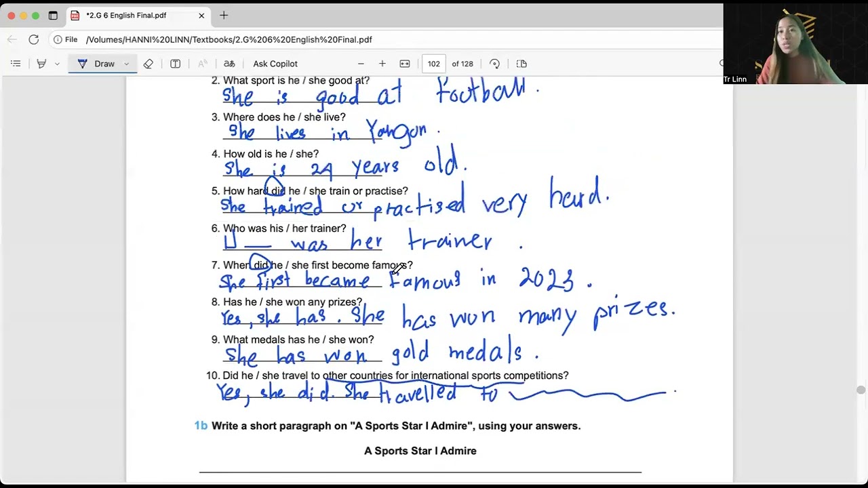
Task: Click question '8. Has he / she won any prizes?'
Action: click(x=287, y=302)
